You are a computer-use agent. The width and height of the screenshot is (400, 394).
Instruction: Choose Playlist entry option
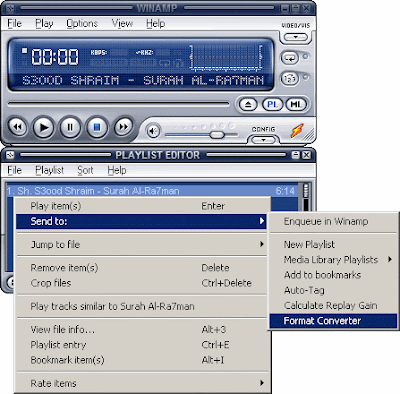click(141, 345)
